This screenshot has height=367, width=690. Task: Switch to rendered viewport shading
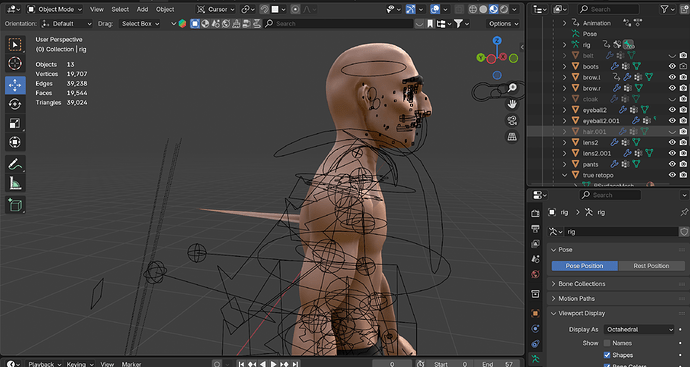504,9
